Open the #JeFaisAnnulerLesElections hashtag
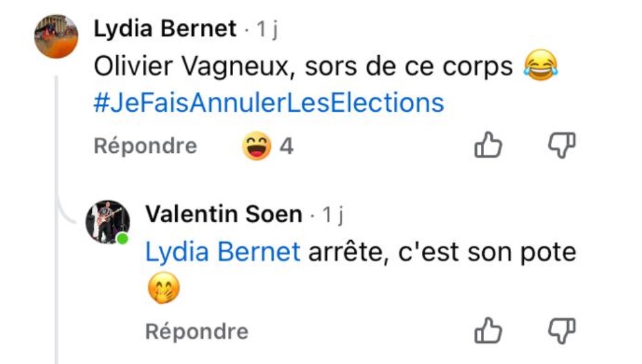 (x=268, y=103)
